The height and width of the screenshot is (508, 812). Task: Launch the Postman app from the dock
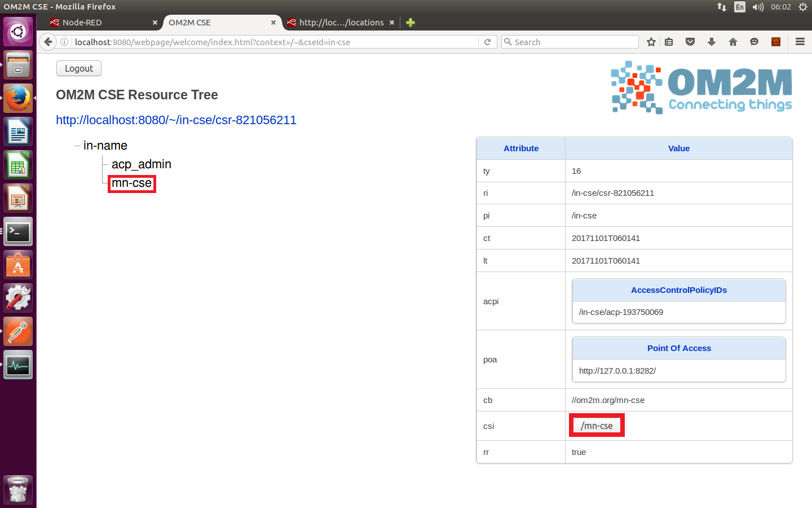coord(18,331)
